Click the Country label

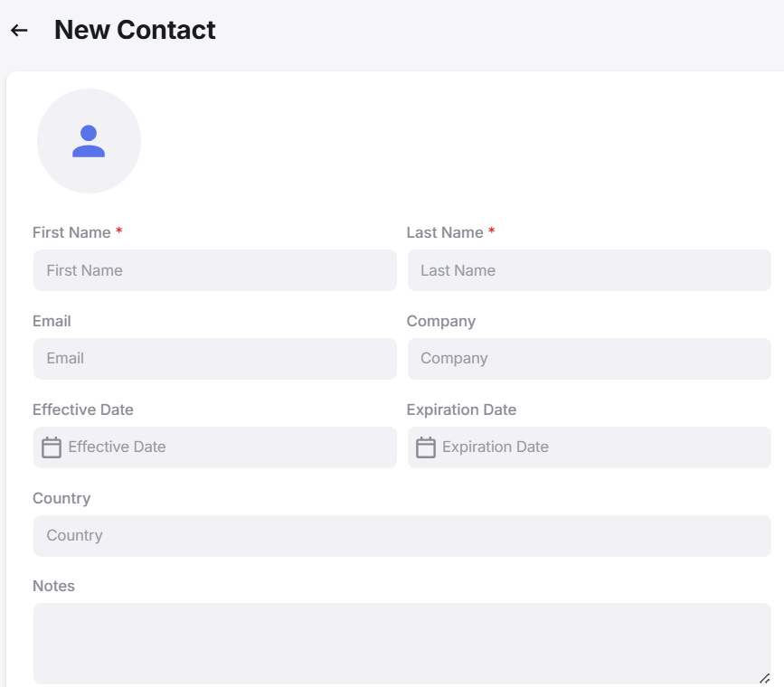tap(61, 498)
